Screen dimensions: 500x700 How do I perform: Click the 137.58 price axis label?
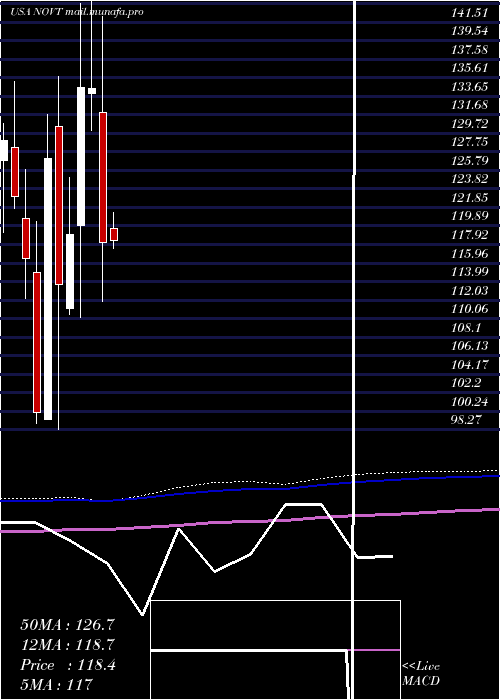[x=470, y=50]
